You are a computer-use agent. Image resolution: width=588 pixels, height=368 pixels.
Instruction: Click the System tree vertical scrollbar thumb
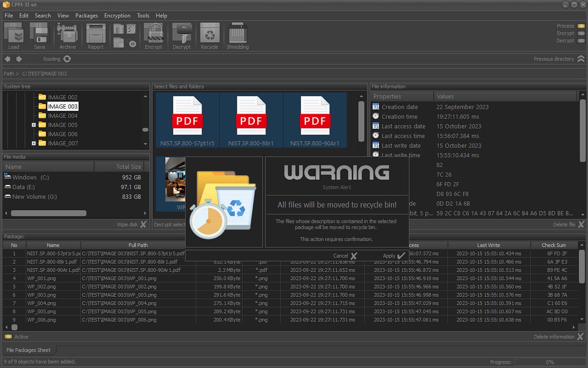click(x=145, y=130)
